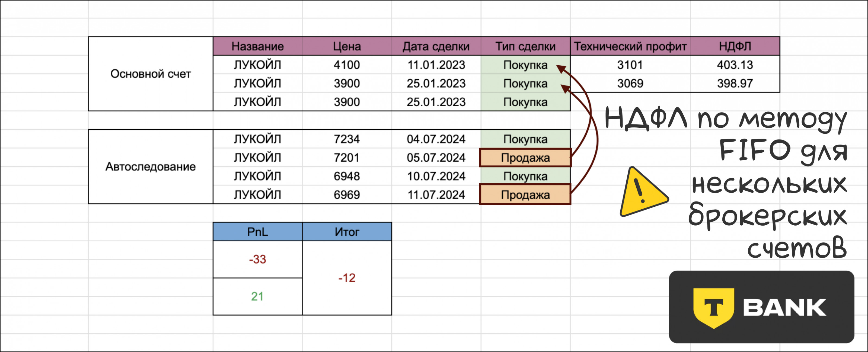Click the T-Bank shield logo
868x352 pixels.
coord(713,307)
